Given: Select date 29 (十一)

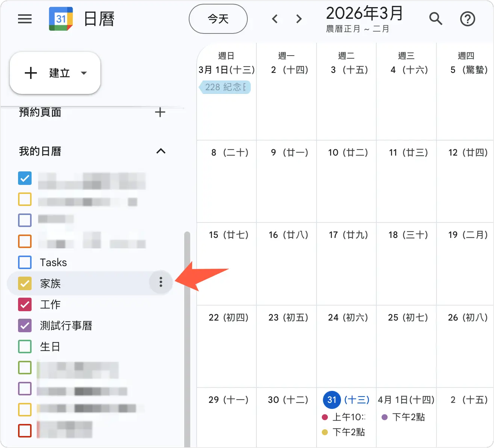Looking at the screenshot, I should [229, 400].
